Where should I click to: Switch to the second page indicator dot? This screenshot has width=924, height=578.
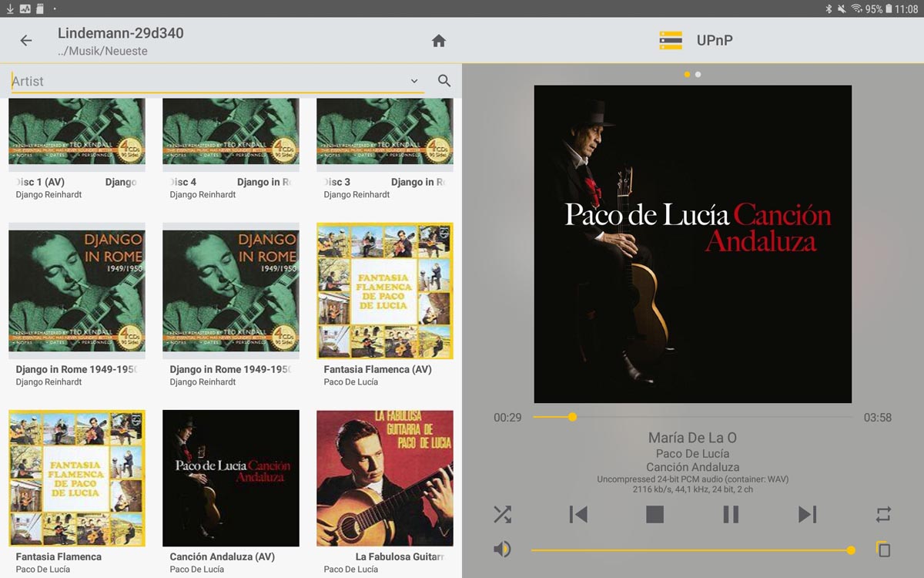[698, 75]
